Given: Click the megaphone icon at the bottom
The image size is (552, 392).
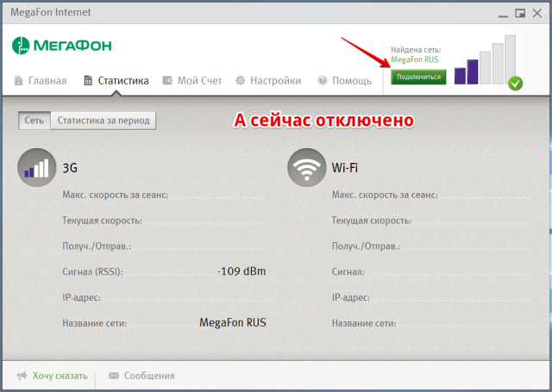Looking at the screenshot, I should [22, 376].
